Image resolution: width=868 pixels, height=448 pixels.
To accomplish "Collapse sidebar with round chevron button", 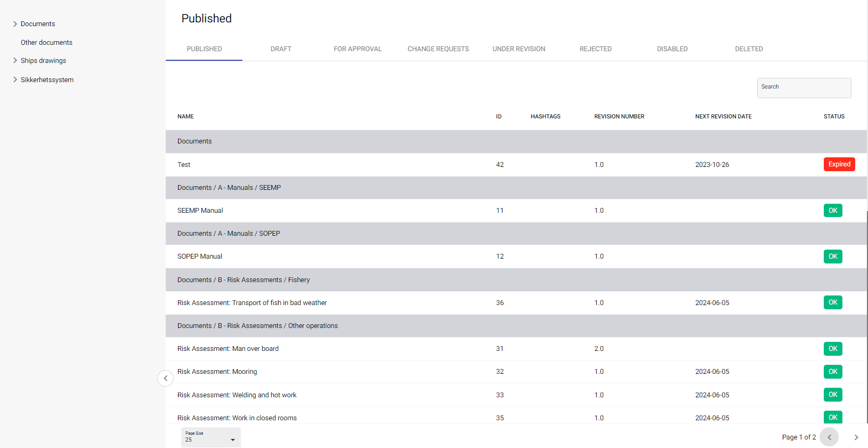I will [165, 378].
